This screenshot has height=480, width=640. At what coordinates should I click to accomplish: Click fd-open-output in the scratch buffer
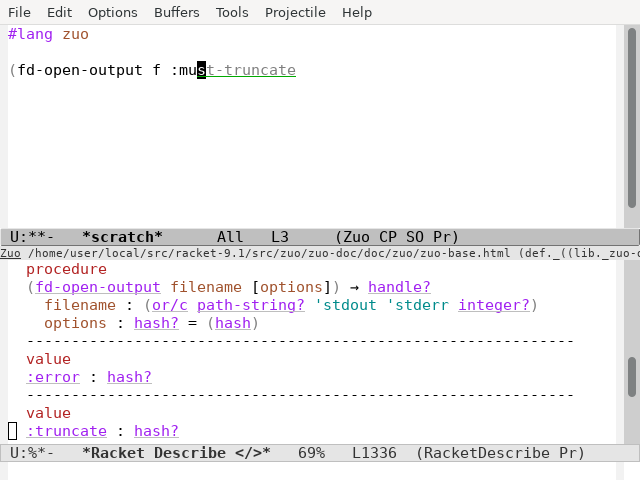click(x=80, y=70)
